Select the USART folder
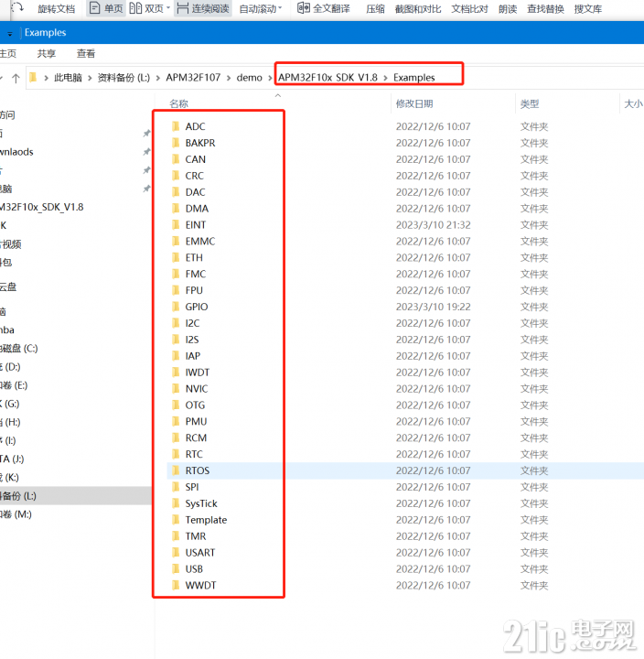Viewport: 644px width, 659px height. pos(200,553)
